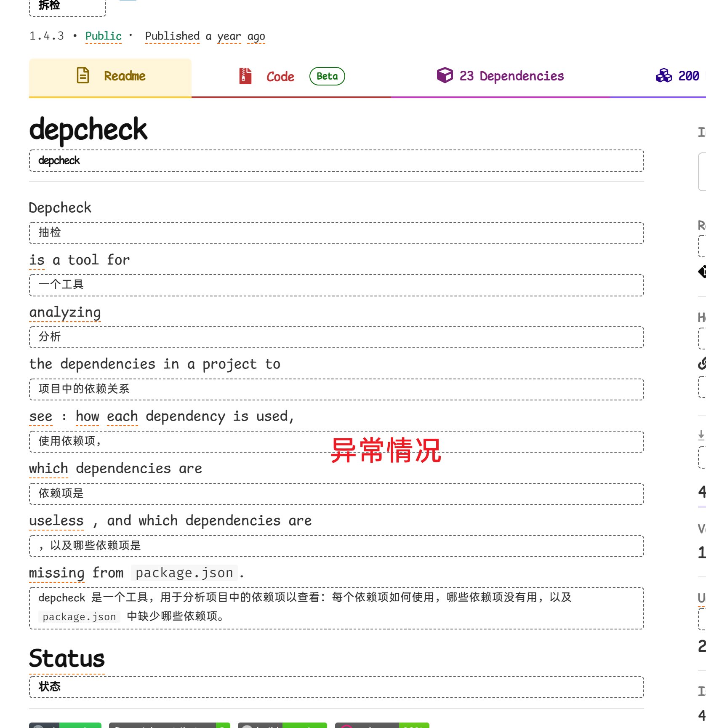Viewport: 706px width, 728px height.
Task: Select the Readme tab
Action: pyautogui.click(x=124, y=76)
